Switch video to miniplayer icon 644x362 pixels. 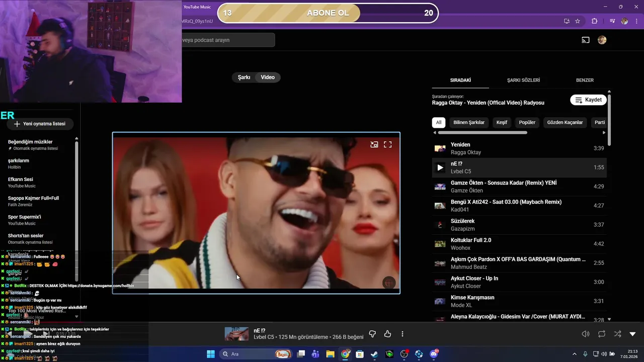374,144
